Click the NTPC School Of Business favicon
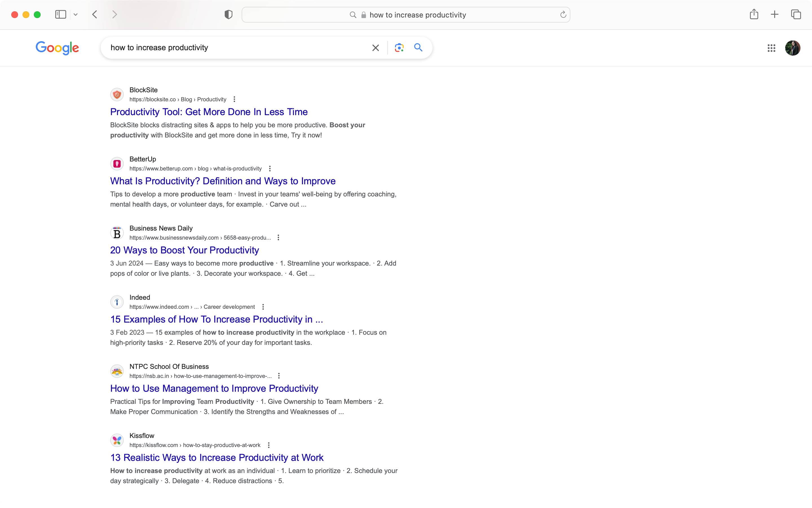The image size is (812, 508). tap(117, 371)
